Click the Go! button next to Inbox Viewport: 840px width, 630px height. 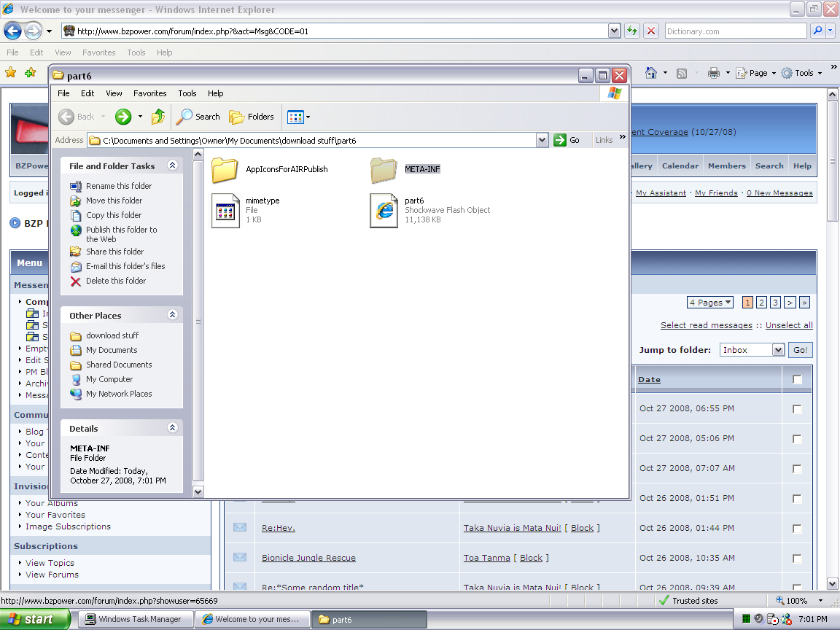pyautogui.click(x=801, y=350)
